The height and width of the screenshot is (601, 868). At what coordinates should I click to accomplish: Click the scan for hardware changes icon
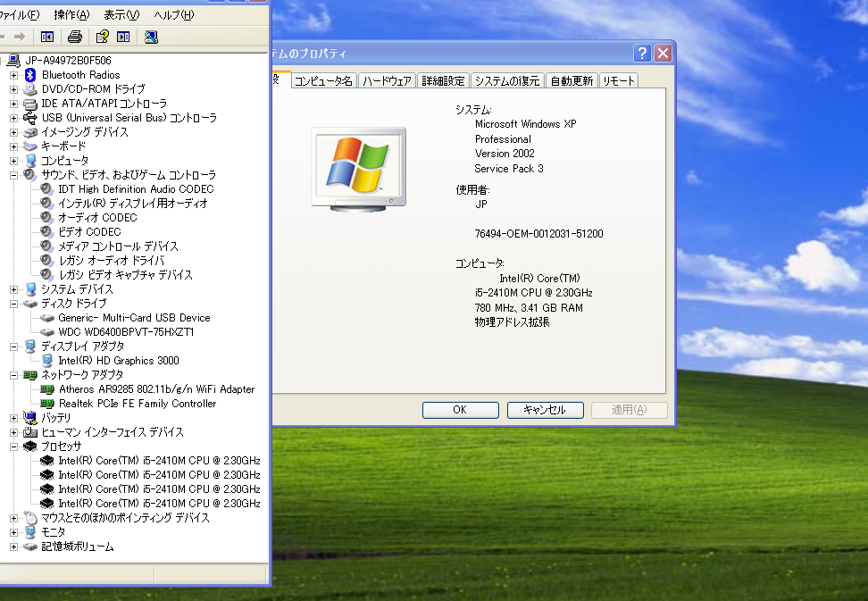click(x=151, y=38)
